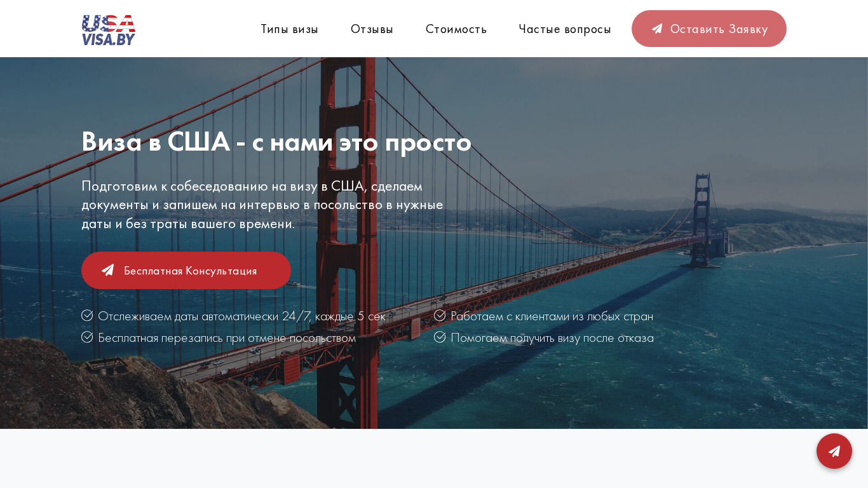868x488 pixels.
Task: Click check icon beside Помогаем получить визу
Action: pos(440,337)
